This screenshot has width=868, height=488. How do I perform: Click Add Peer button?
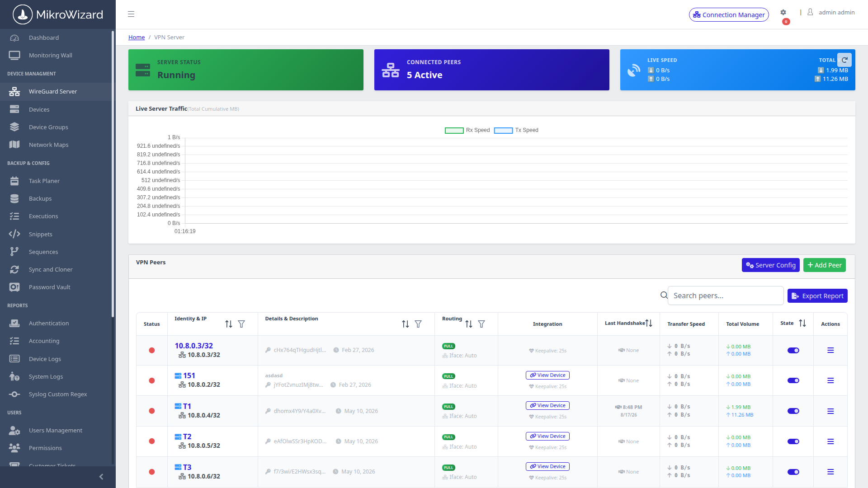[825, 265]
